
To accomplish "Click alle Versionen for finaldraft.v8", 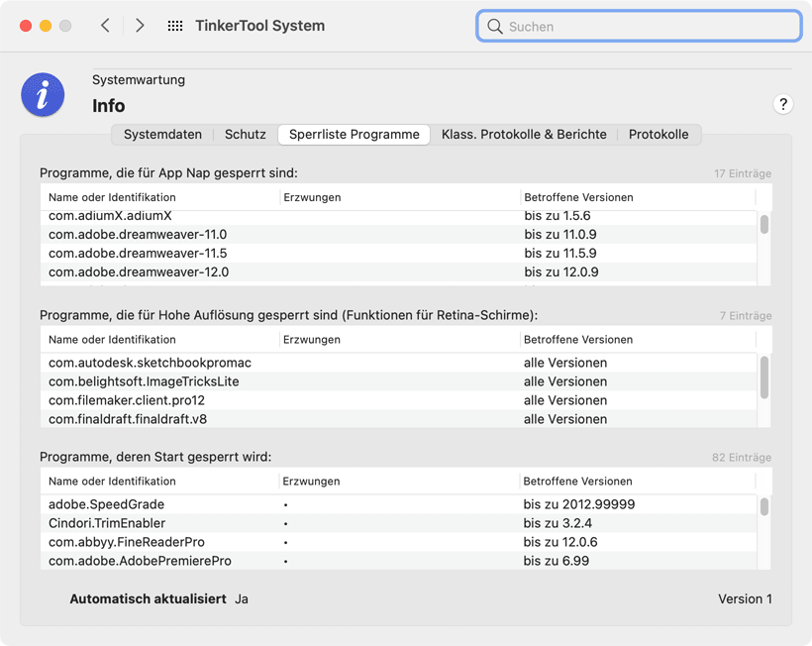I will (565, 418).
